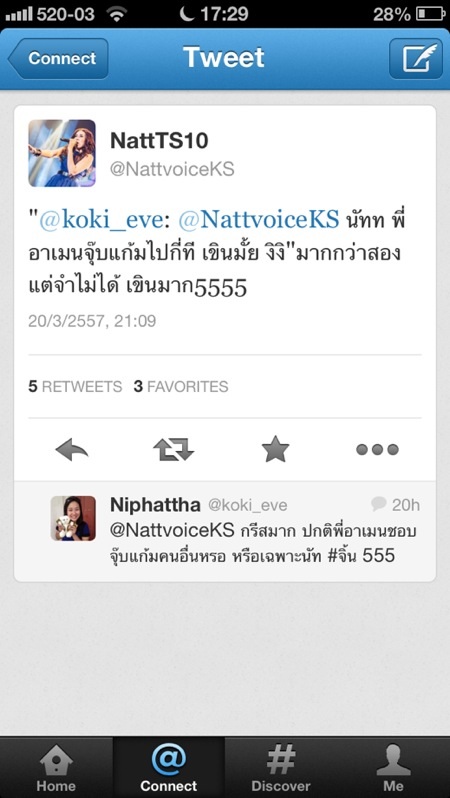View the 3 favorites list
This screenshot has height=798, width=450.
(181, 387)
